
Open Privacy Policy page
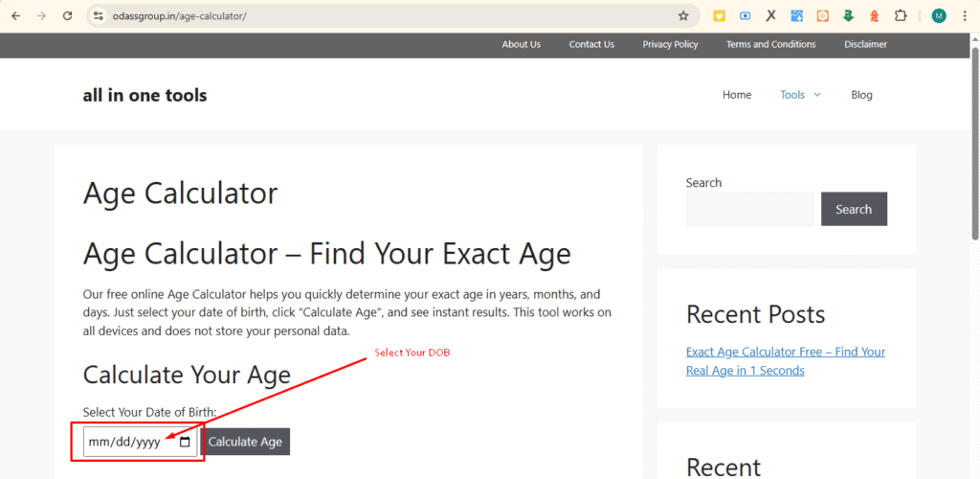tap(670, 44)
